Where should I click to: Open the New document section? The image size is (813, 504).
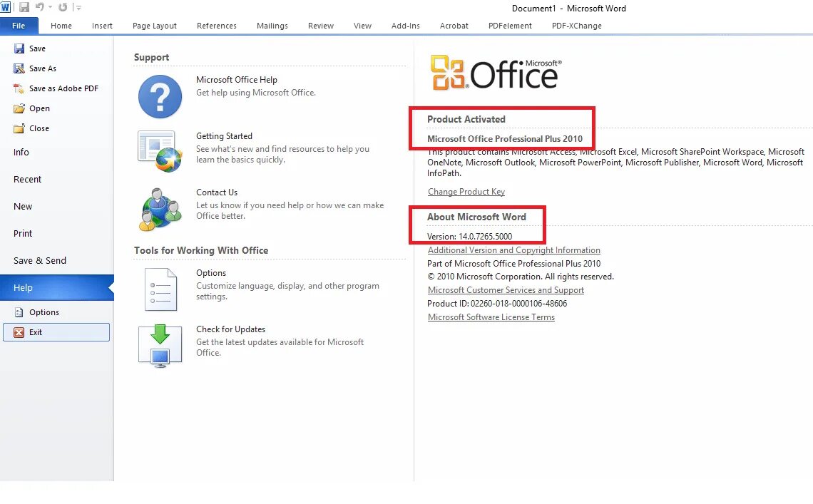click(23, 206)
